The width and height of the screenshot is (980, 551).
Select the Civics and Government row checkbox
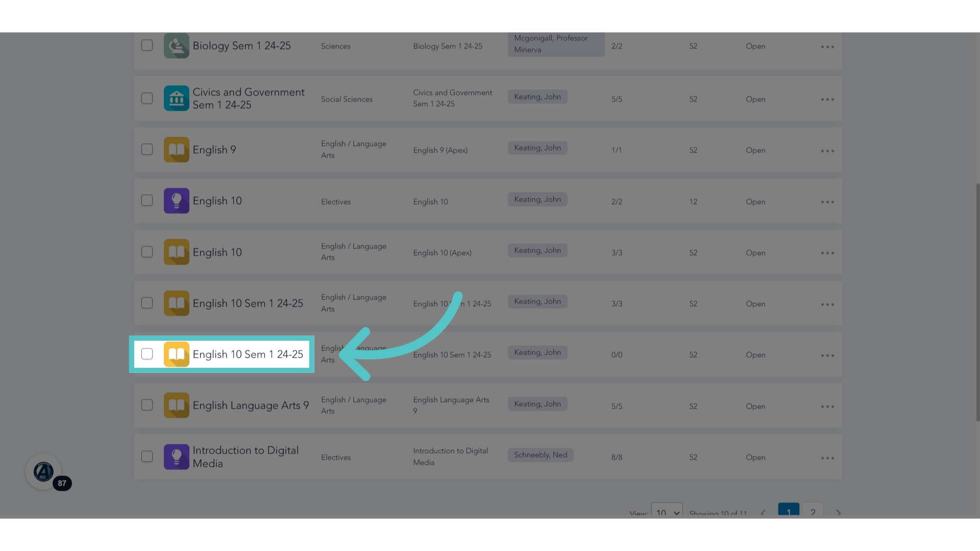147,98
